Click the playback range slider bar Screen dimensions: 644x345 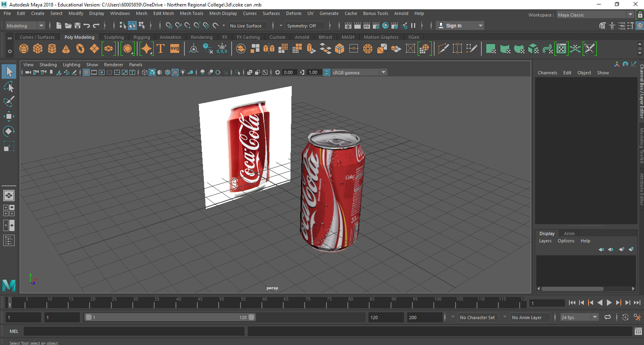click(x=169, y=318)
